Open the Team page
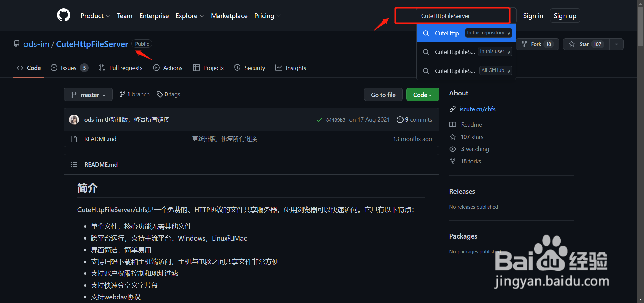The image size is (644, 303). point(125,16)
